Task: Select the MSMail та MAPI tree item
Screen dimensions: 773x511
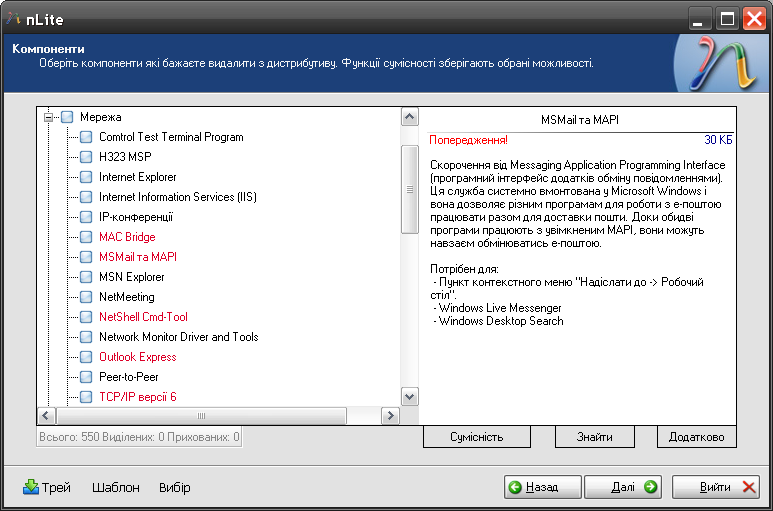Action: (137, 257)
